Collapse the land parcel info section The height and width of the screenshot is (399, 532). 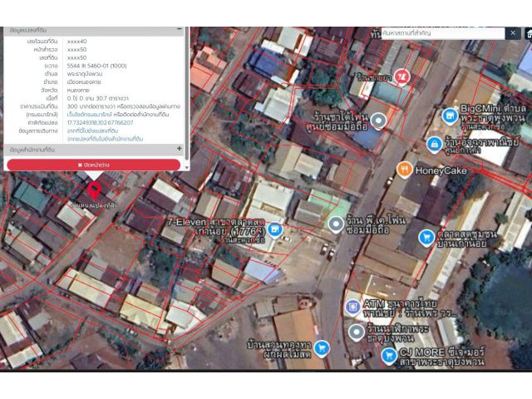pyautogui.click(x=180, y=30)
